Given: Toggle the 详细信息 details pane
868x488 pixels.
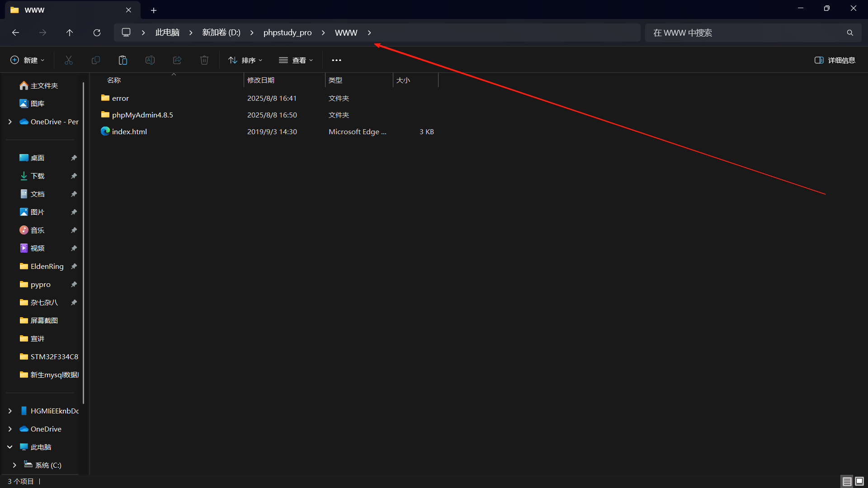Looking at the screenshot, I should (x=835, y=60).
